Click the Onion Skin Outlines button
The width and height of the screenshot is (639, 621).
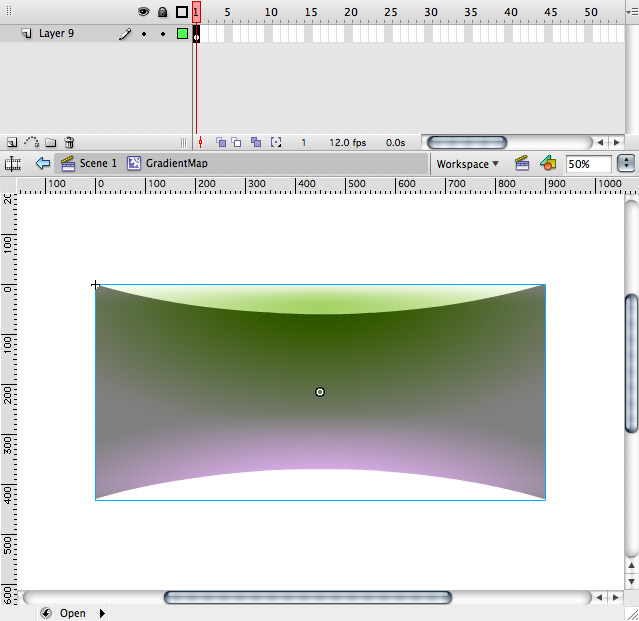tap(238, 143)
